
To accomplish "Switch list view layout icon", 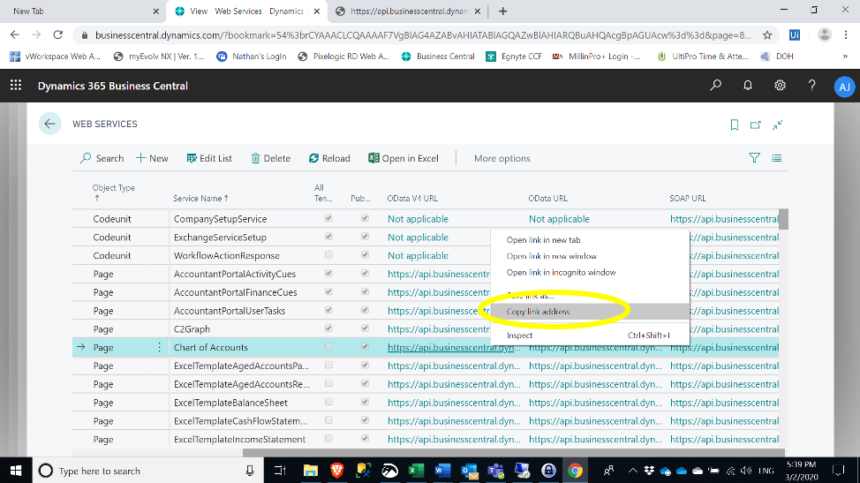I will [x=777, y=158].
